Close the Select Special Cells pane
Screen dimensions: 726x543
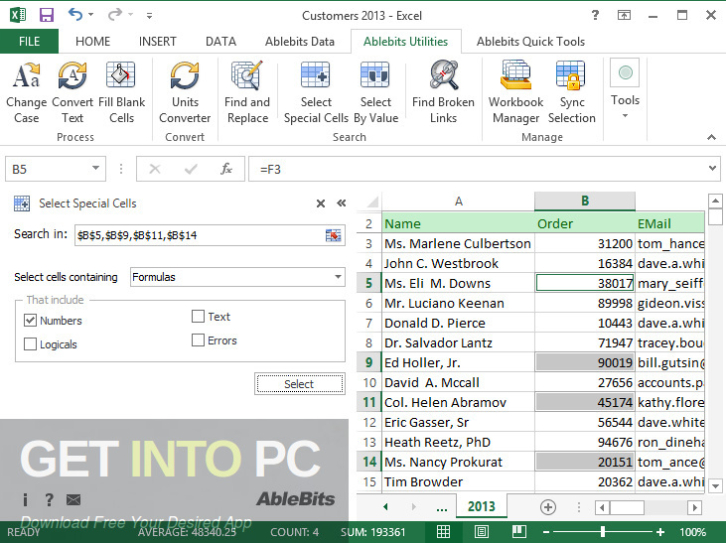[320, 203]
